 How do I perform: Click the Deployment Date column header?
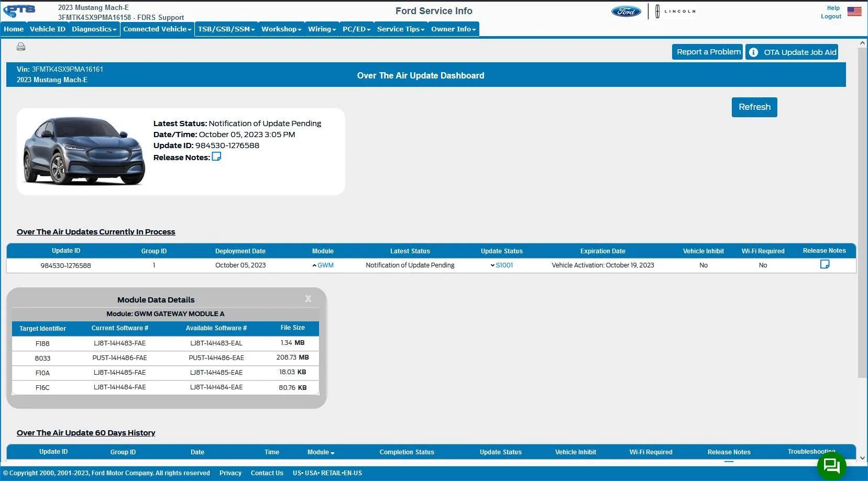(240, 251)
